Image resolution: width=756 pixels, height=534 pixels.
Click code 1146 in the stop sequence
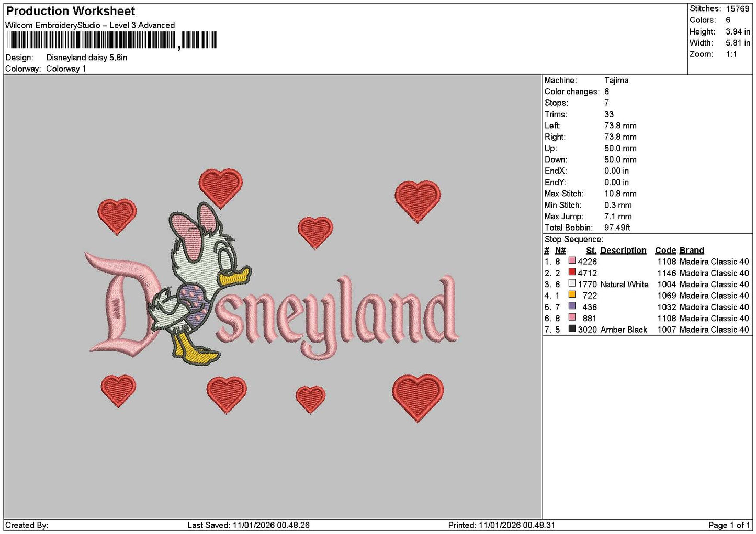point(667,273)
